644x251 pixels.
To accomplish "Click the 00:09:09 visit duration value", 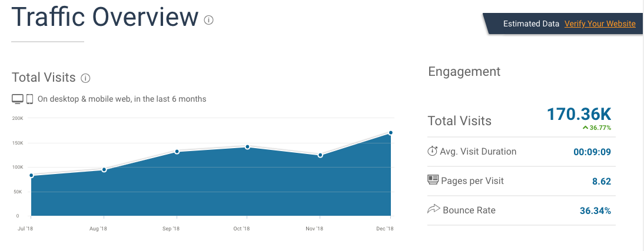I will [x=592, y=152].
